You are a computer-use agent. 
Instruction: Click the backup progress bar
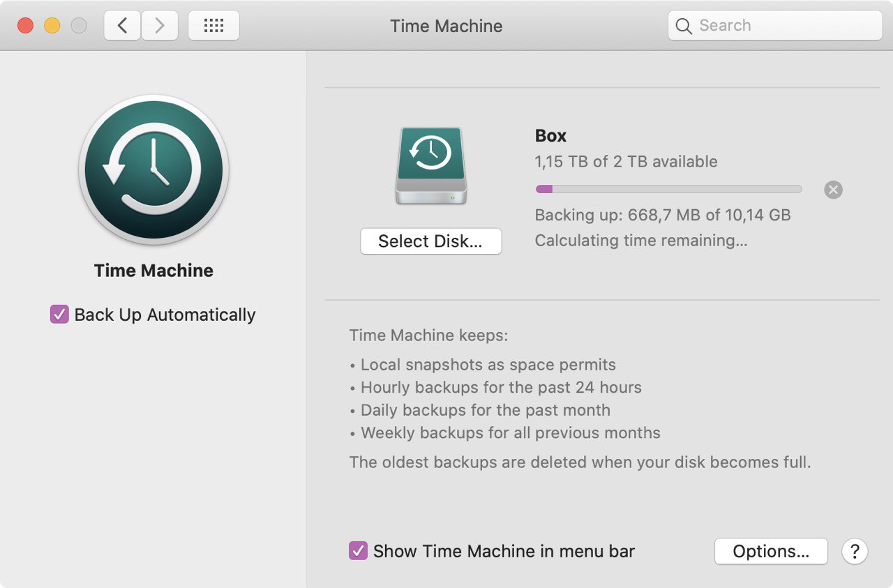pos(668,189)
